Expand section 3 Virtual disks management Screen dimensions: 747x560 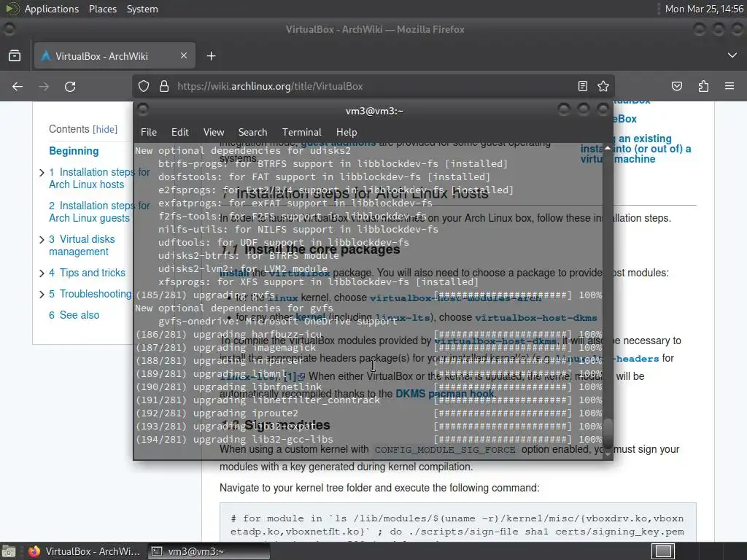point(42,239)
